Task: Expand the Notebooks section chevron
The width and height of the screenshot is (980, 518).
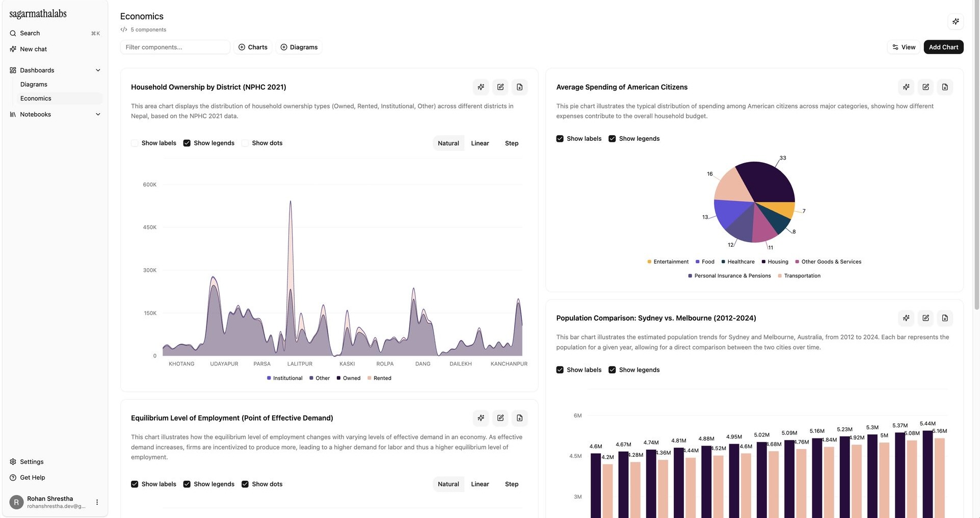Action: pyautogui.click(x=98, y=115)
